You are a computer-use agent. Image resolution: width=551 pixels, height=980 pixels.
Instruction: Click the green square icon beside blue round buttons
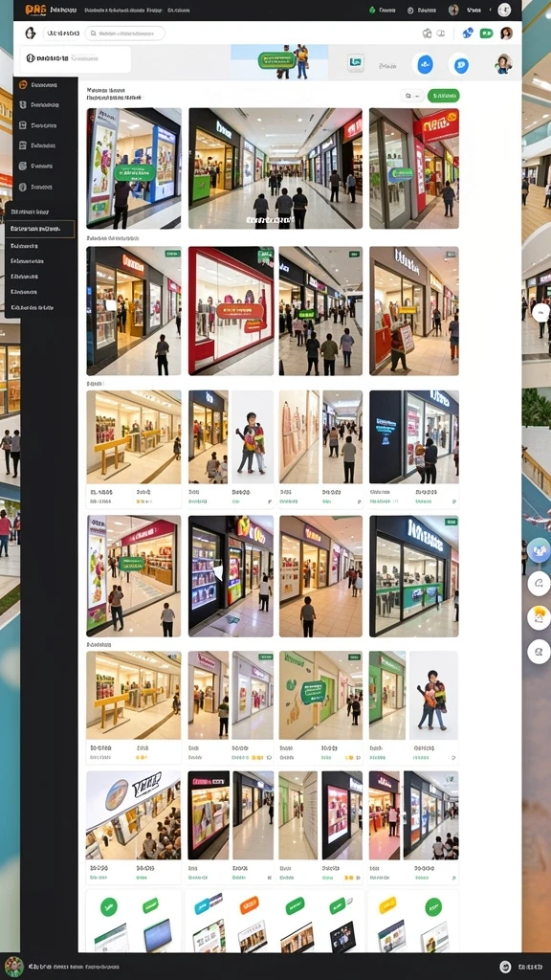coord(356,62)
